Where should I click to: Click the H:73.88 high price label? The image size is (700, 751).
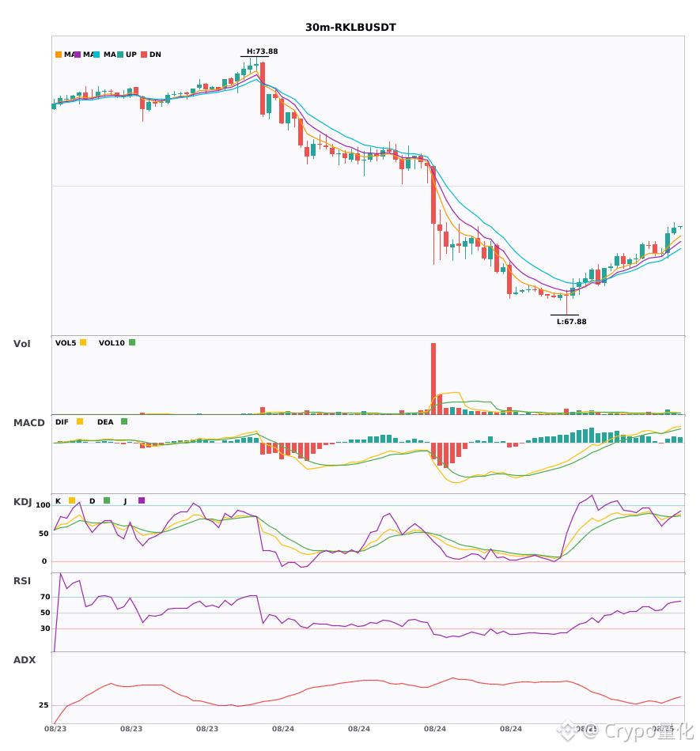[262, 51]
